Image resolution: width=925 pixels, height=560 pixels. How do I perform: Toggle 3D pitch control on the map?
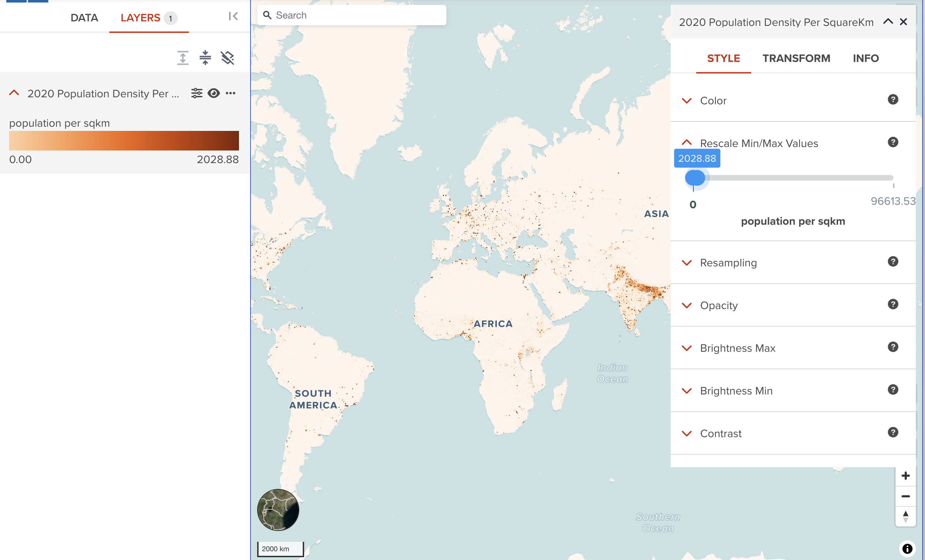click(x=906, y=516)
